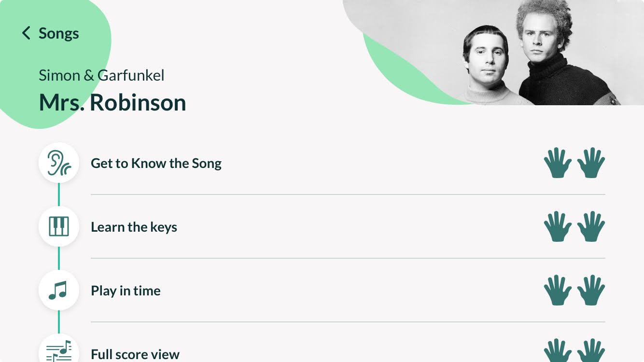This screenshot has width=644, height=362.
Task: Start the Play in time step
Action: tap(322, 291)
